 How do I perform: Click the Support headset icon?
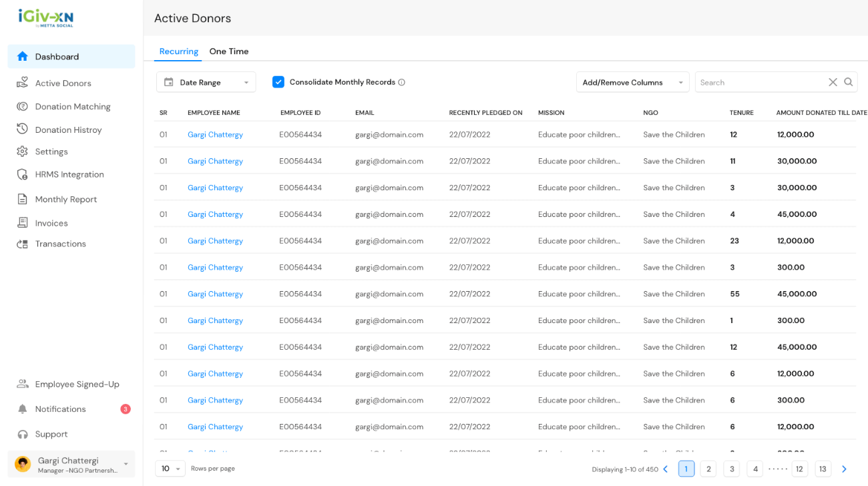[x=23, y=435]
